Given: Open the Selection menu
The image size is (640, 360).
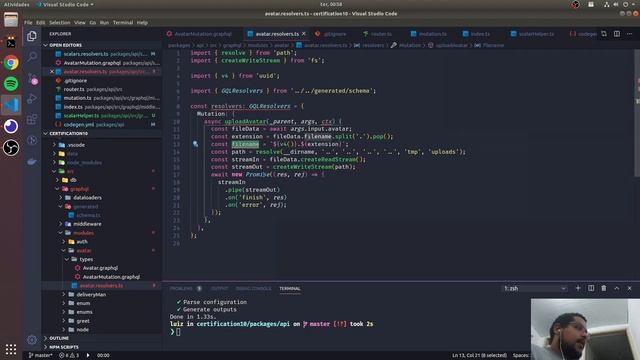Looking at the screenshot, I should 60,22.
